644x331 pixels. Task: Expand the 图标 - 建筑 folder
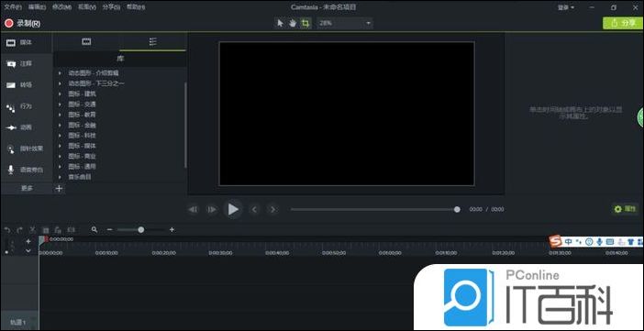pos(60,94)
